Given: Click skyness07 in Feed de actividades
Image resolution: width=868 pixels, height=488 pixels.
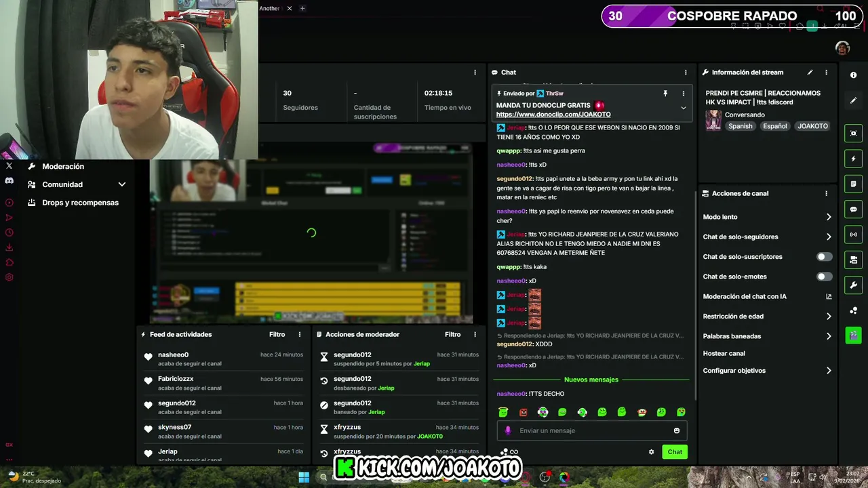Looking at the screenshot, I should pyautogui.click(x=174, y=427).
